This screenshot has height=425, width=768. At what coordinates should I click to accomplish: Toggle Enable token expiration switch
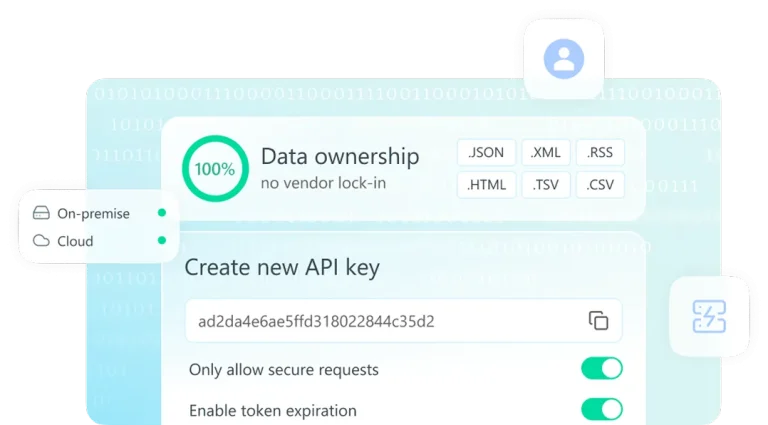click(601, 409)
